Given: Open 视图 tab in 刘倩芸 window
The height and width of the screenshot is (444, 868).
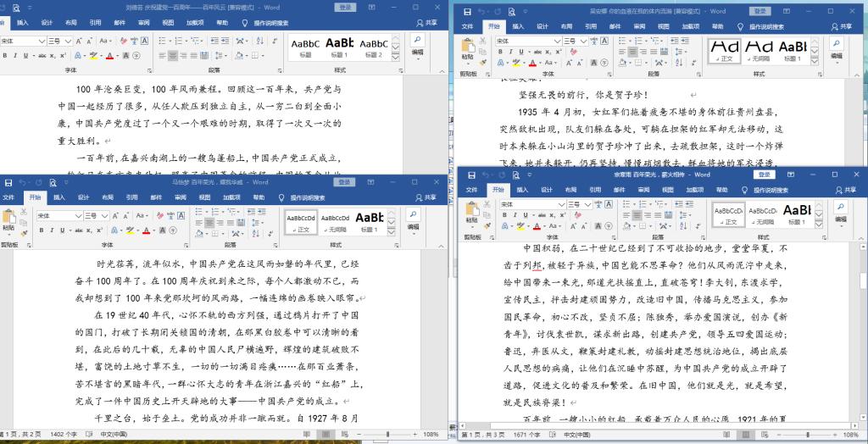Looking at the screenshot, I should (169, 23).
